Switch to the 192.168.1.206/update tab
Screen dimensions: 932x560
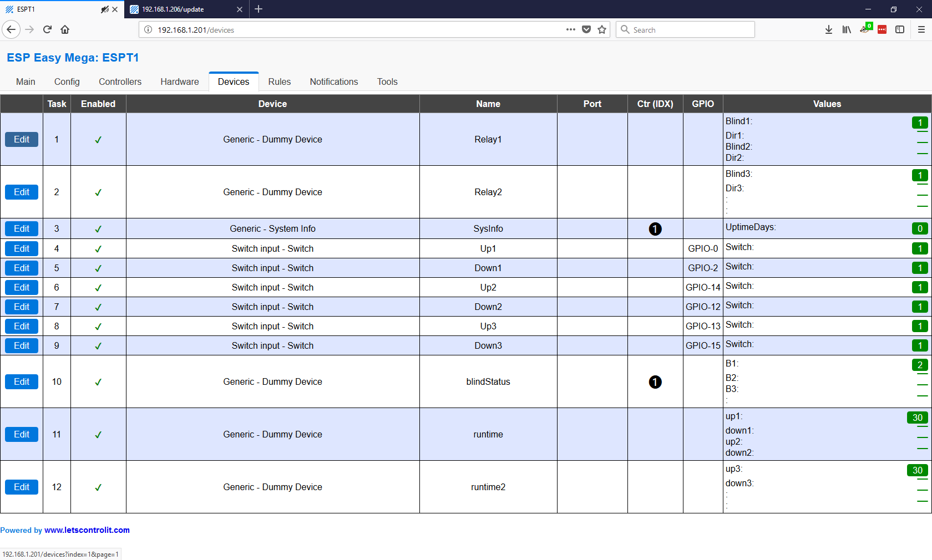pyautogui.click(x=186, y=9)
